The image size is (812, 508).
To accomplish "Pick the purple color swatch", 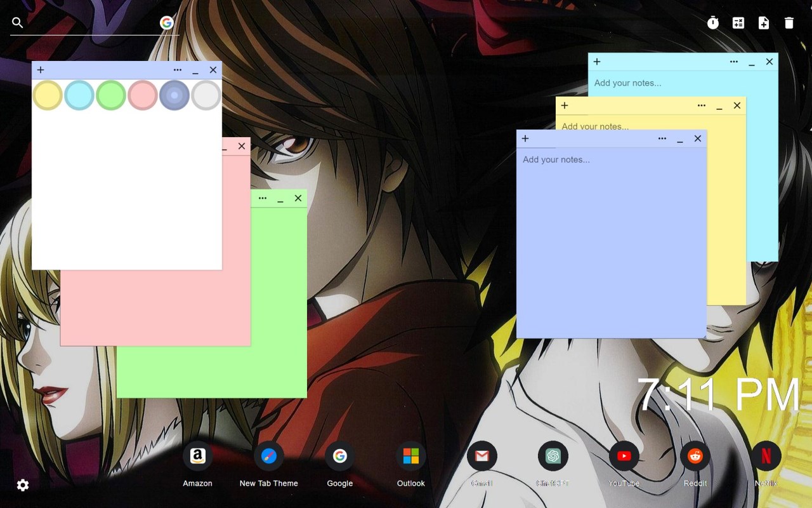I will coord(174,95).
